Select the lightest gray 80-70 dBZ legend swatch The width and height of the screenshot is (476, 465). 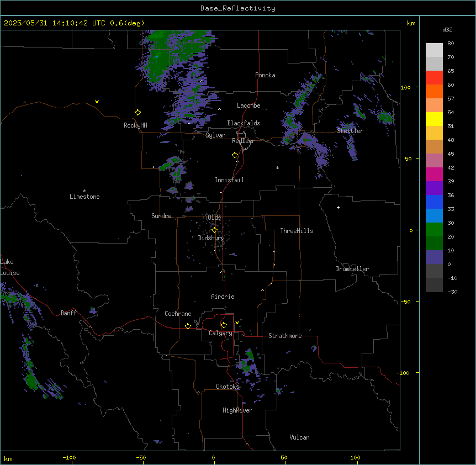[434, 50]
